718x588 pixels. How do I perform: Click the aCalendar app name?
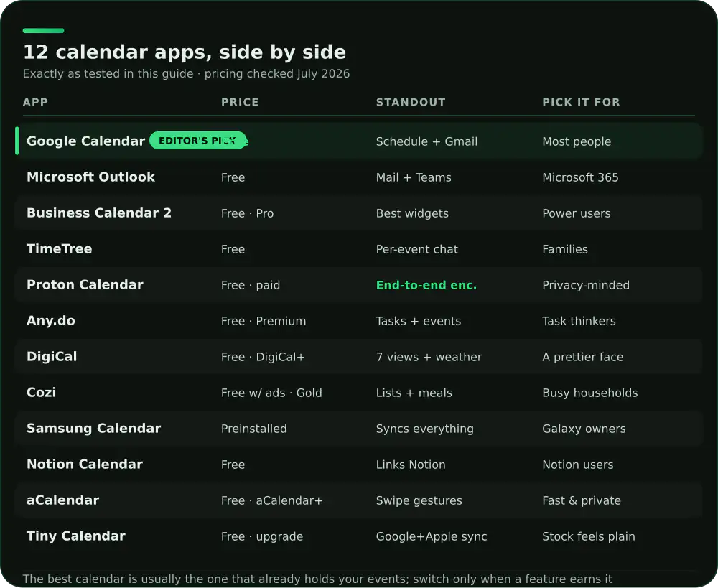62,500
